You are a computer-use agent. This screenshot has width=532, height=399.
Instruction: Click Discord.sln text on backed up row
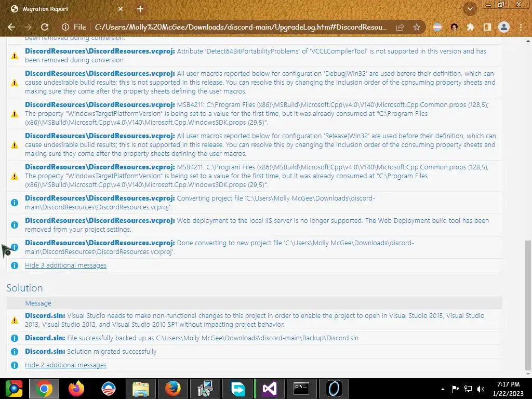coord(45,338)
